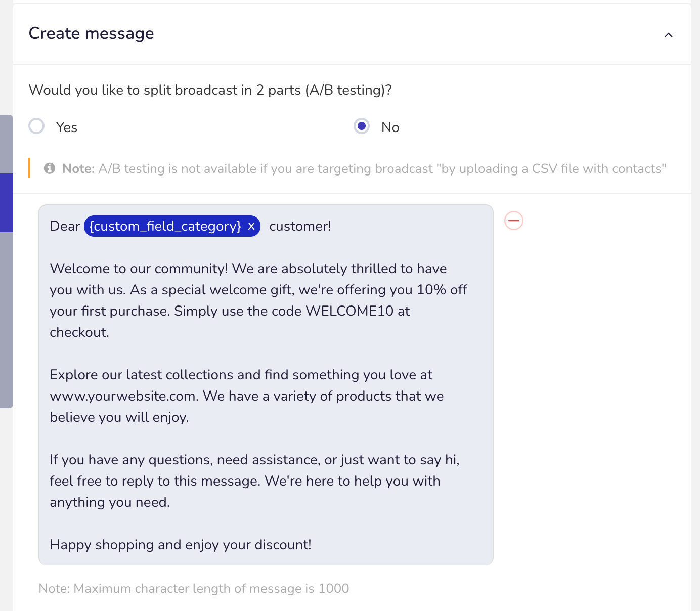Click the maximum character length note
The height and width of the screenshot is (611, 700).
194,589
